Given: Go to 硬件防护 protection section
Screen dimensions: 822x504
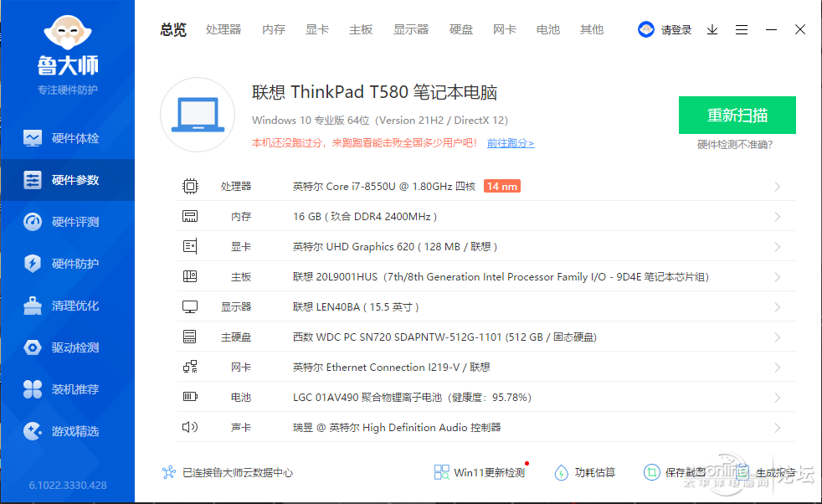Looking at the screenshot, I should coord(68,263).
